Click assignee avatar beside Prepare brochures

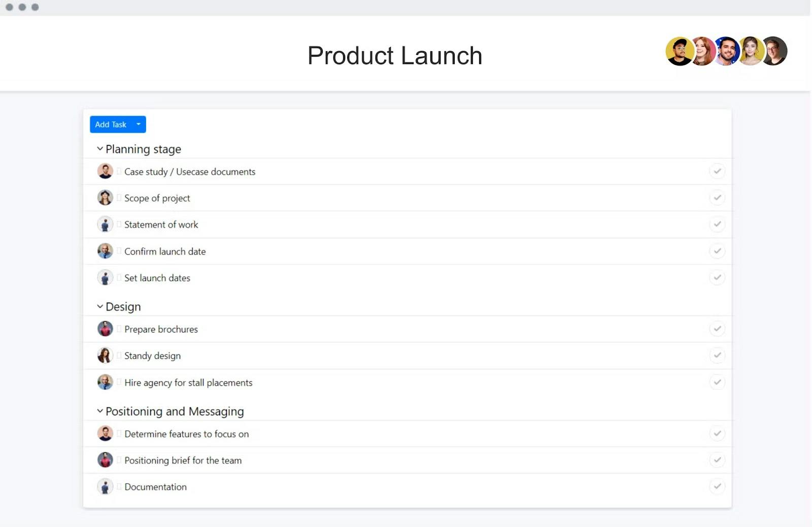105,329
